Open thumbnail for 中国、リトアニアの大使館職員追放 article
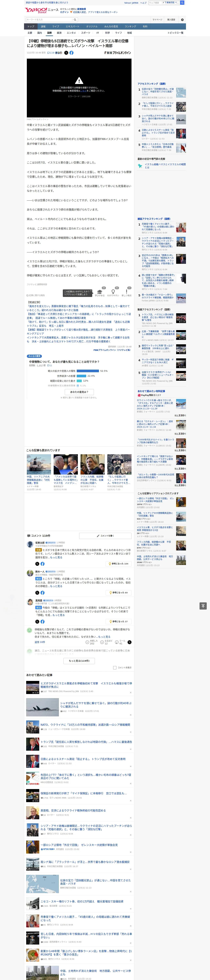 coord(39,464)
